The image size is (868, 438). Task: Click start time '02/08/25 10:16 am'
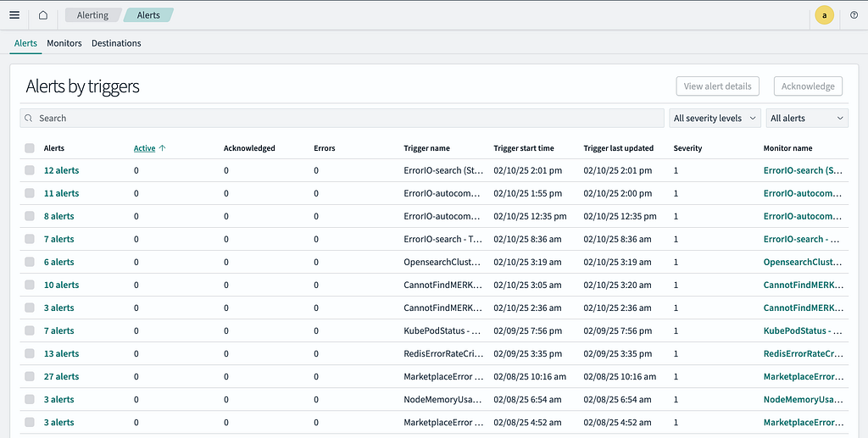point(530,377)
